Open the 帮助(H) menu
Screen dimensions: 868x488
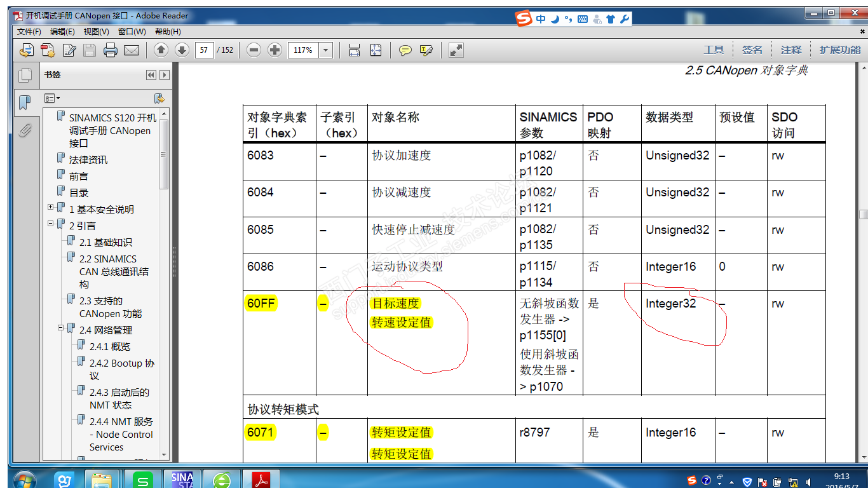[168, 32]
